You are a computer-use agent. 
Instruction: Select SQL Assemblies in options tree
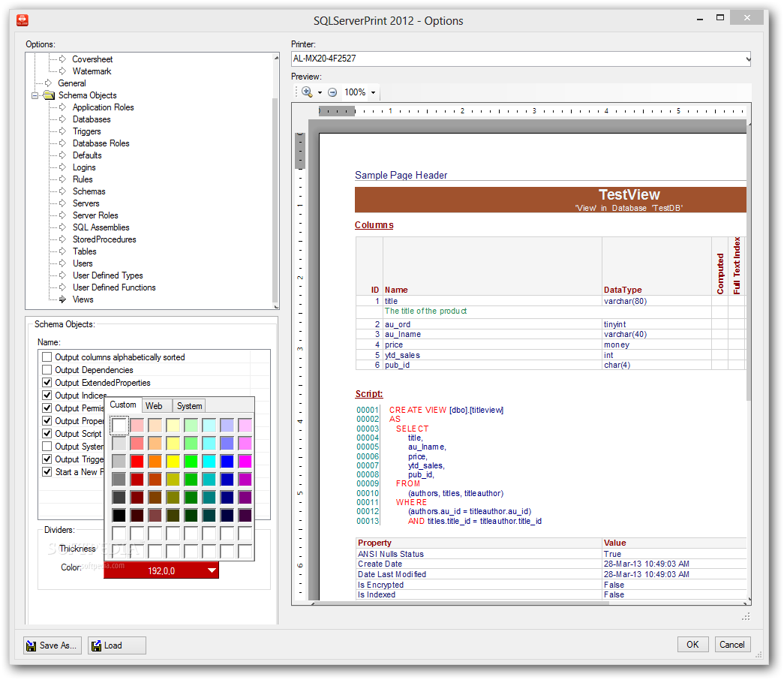tap(101, 227)
